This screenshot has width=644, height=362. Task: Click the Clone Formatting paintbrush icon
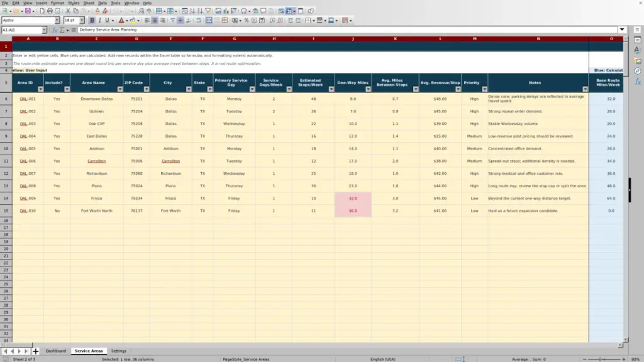97,11
